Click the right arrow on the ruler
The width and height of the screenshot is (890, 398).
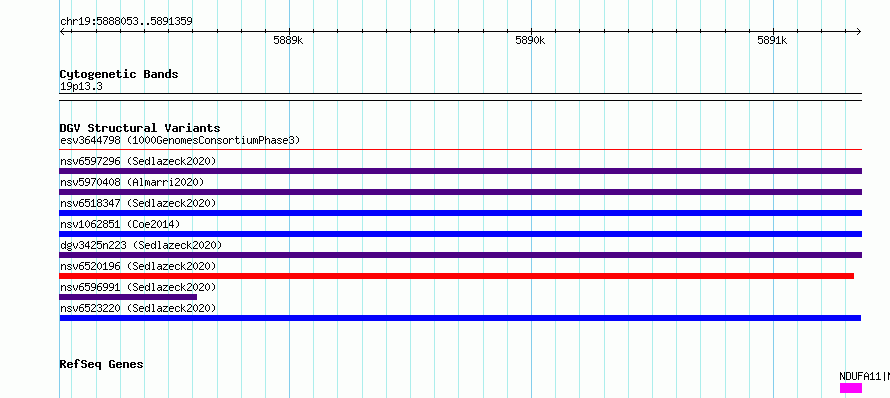[859, 31]
